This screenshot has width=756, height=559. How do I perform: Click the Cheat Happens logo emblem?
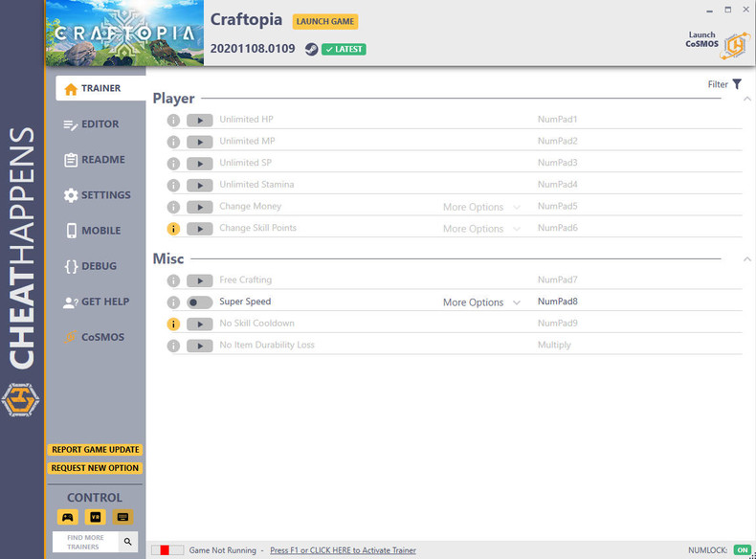click(20, 400)
